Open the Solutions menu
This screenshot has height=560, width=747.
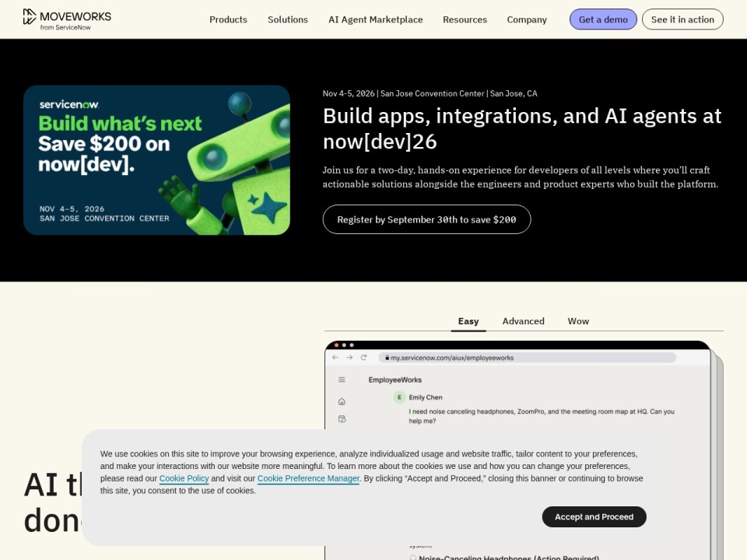coord(288,19)
